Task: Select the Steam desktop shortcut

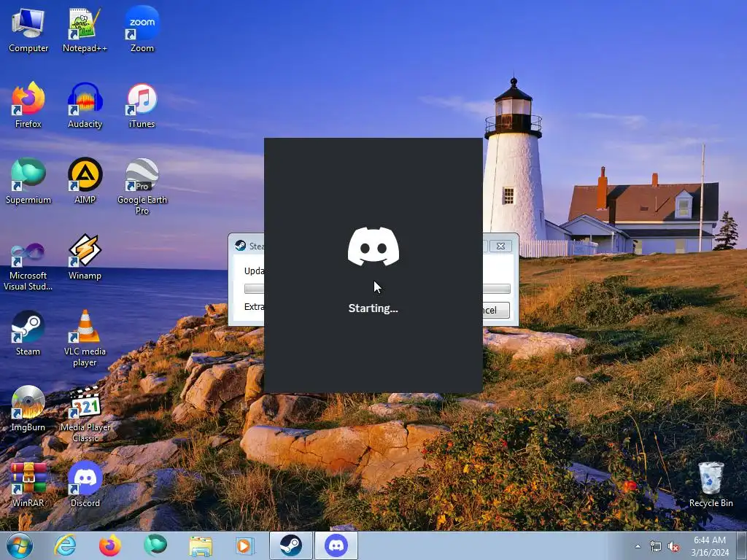Action: point(28,332)
